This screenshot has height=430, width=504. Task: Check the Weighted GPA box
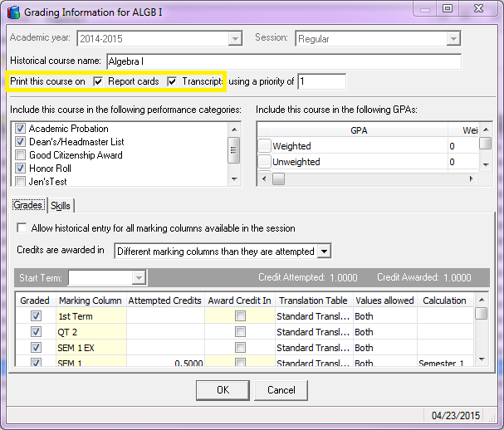[x=265, y=145]
